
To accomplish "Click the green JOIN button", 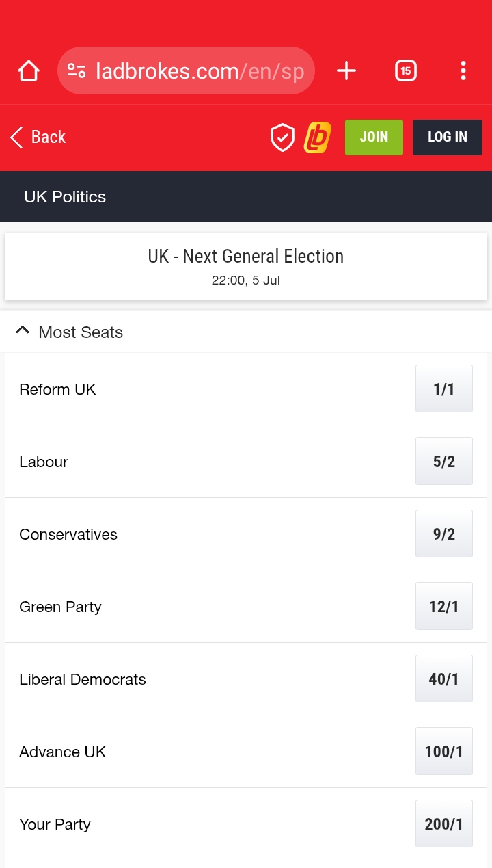I will point(374,137).
